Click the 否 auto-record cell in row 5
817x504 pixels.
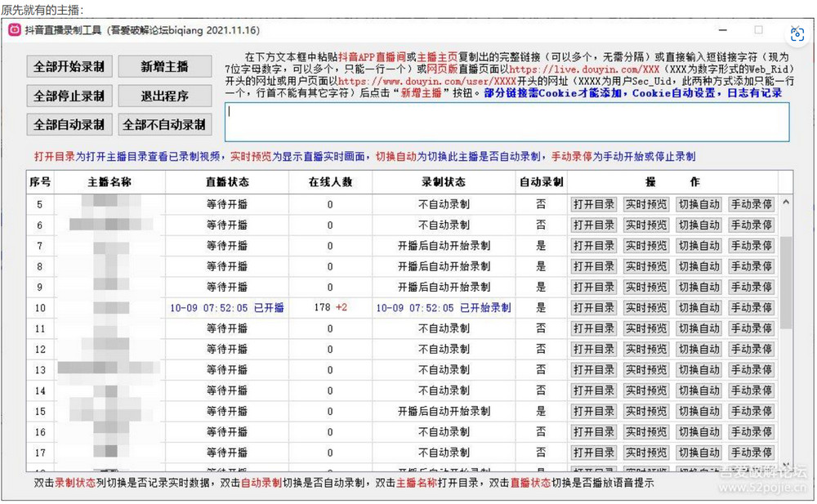point(542,204)
